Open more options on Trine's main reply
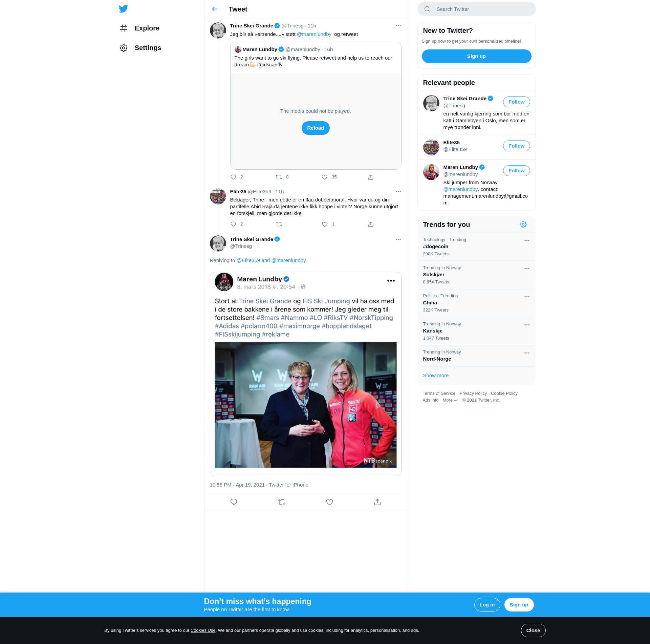Image resolution: width=650 pixels, height=644 pixels. pos(398,239)
